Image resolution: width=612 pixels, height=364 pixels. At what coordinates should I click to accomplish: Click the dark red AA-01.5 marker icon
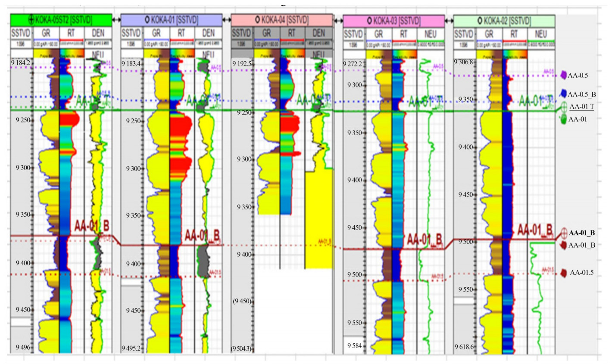(x=563, y=273)
